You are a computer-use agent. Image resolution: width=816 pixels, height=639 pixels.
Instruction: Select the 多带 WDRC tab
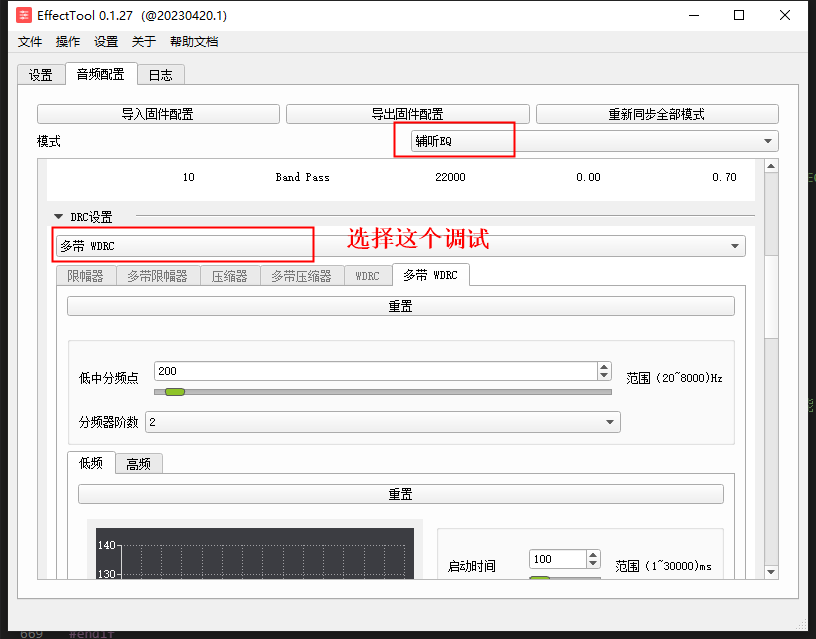click(431, 275)
